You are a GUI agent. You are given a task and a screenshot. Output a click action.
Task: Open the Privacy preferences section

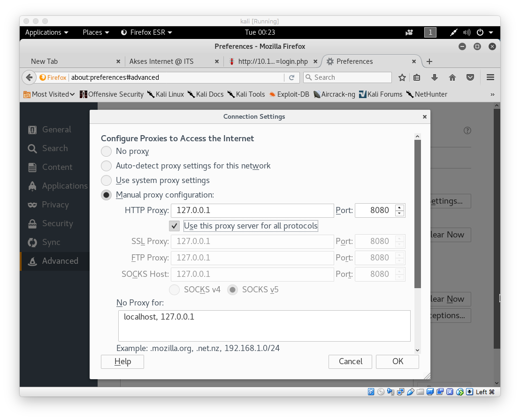click(55, 205)
